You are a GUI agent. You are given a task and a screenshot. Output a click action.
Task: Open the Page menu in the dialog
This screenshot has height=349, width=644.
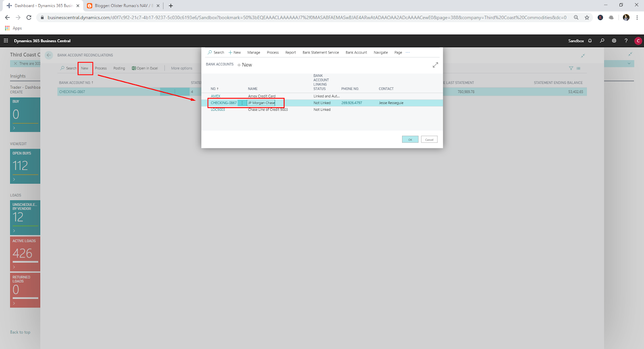(x=398, y=52)
